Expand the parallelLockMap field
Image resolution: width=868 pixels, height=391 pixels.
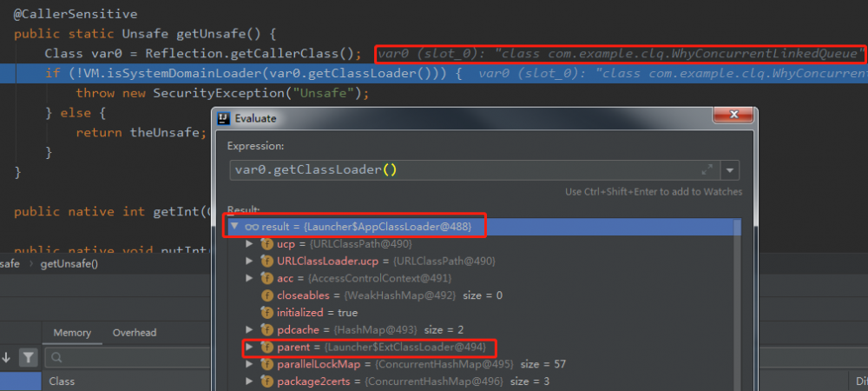(x=250, y=364)
